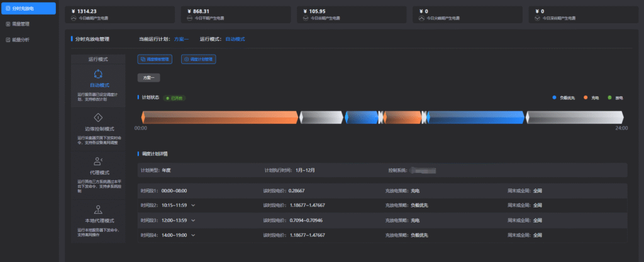Expand time period 10:15~11:59 chevron
644x262 pixels.
click(x=193, y=205)
